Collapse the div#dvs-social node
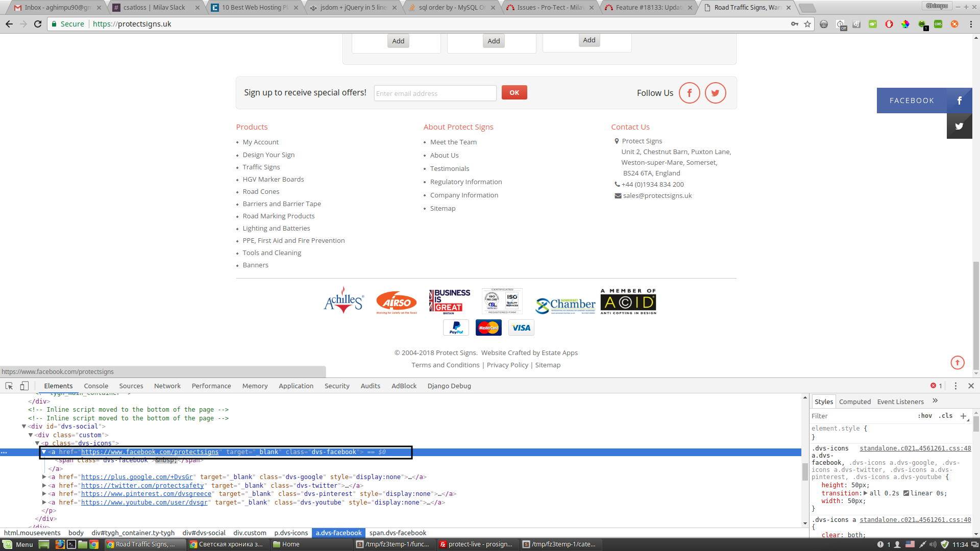This screenshot has width=980, height=551. click(x=24, y=427)
